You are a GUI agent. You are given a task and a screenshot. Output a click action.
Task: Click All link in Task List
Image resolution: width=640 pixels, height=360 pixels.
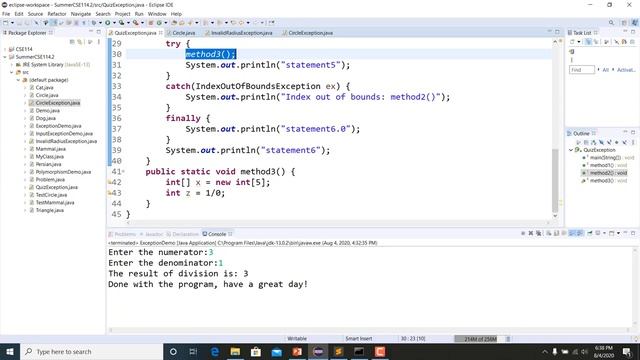tap(606, 70)
